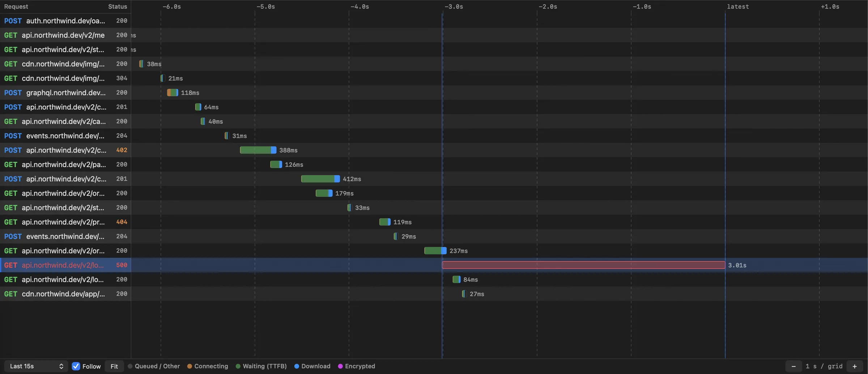Image resolution: width=868 pixels, height=374 pixels.
Task: Click the 38ms cdn image request bar
Action: [x=141, y=64]
